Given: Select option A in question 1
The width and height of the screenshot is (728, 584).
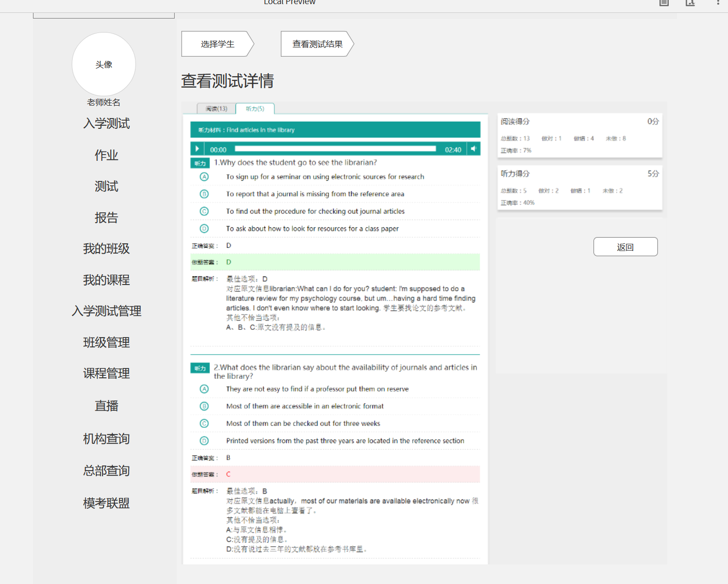Looking at the screenshot, I should [x=204, y=177].
